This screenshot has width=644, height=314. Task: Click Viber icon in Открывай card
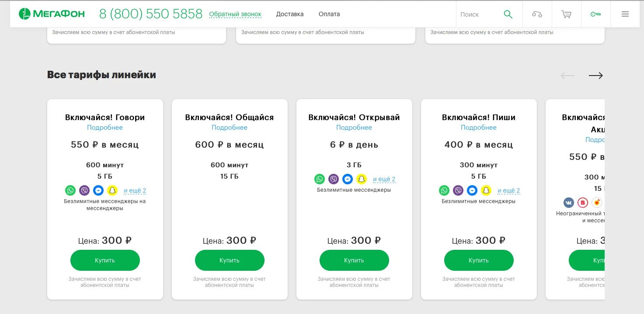pyautogui.click(x=334, y=179)
